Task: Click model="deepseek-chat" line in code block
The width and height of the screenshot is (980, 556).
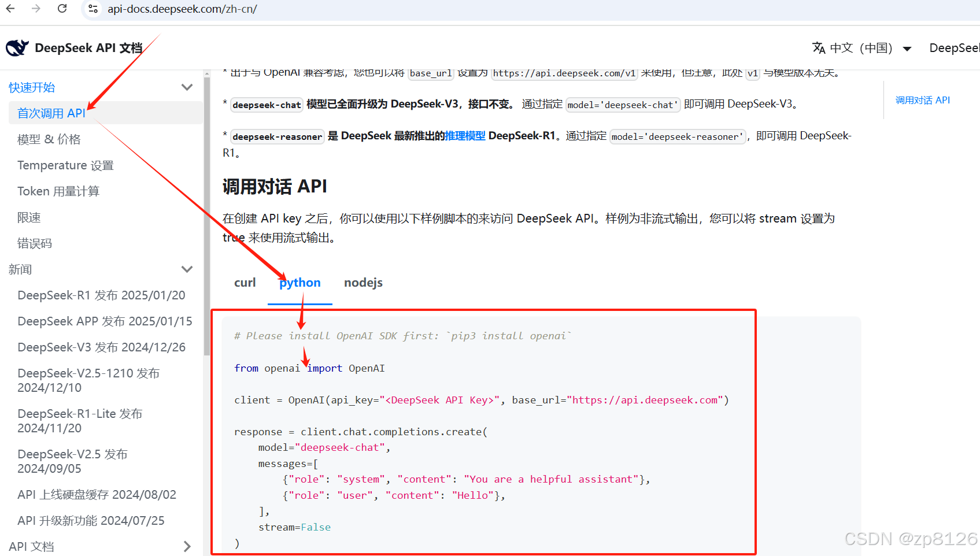Action: (324, 447)
